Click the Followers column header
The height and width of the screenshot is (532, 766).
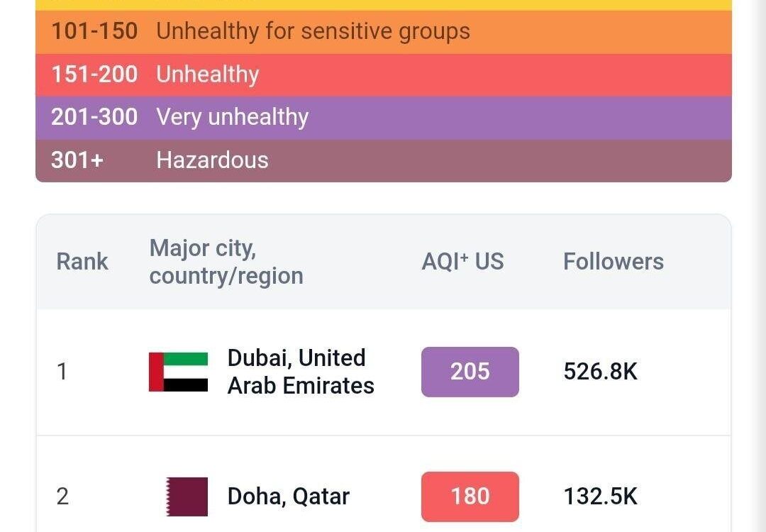coord(614,261)
